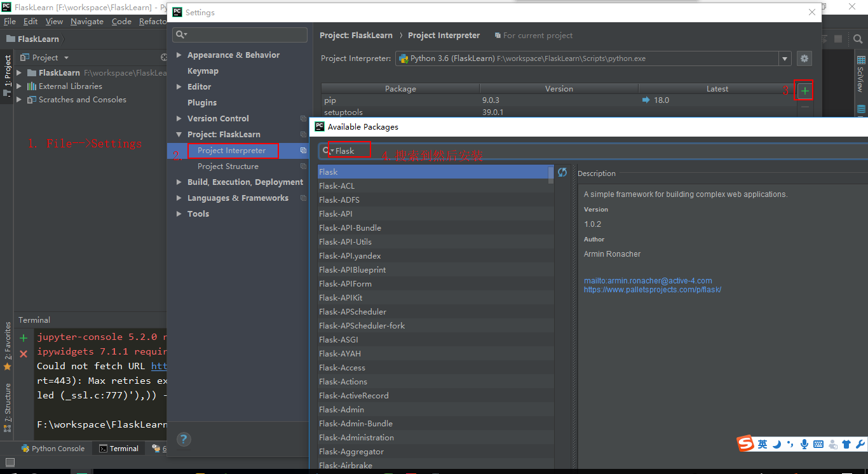The image size is (868, 474).
Task: Open the Favorites tool window tab
Action: pyautogui.click(x=8, y=346)
